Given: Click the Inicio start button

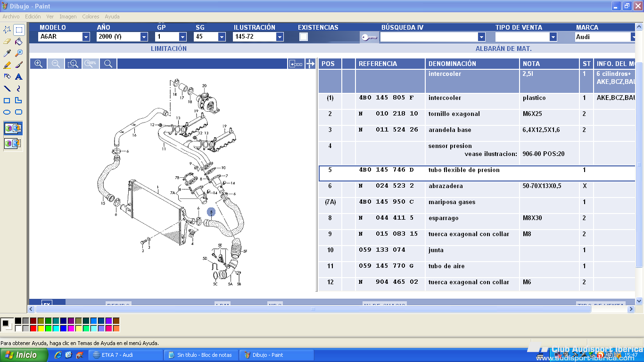Looking at the screenshot, I should (x=24, y=355).
